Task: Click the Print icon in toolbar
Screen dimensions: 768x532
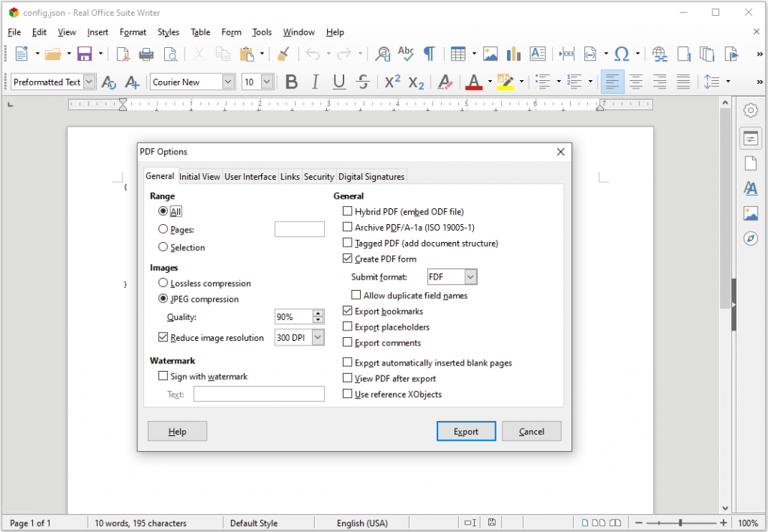Action: coord(146,54)
